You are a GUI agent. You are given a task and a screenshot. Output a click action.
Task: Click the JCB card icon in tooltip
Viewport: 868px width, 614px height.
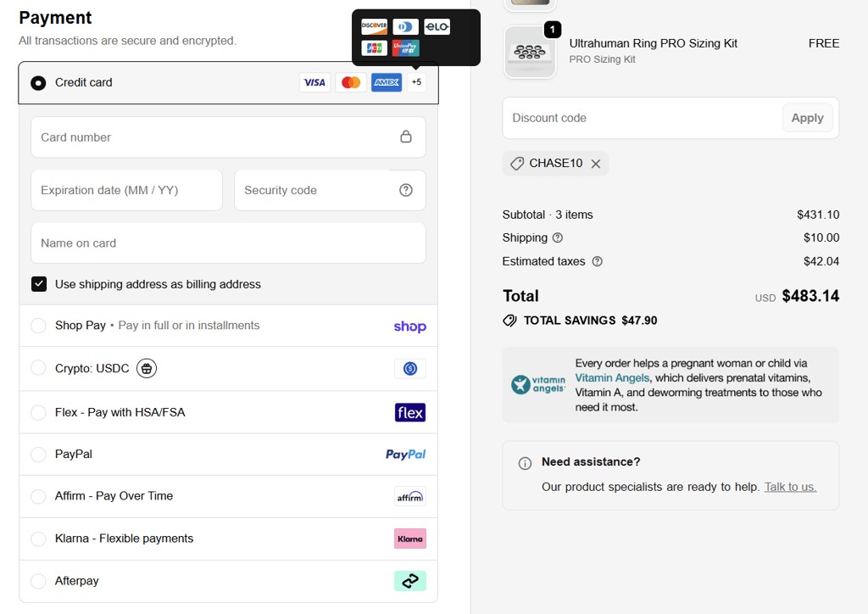[x=374, y=48]
